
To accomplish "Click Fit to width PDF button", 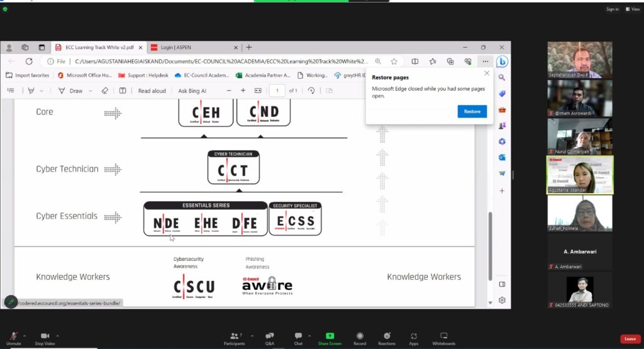I will click(x=258, y=91).
